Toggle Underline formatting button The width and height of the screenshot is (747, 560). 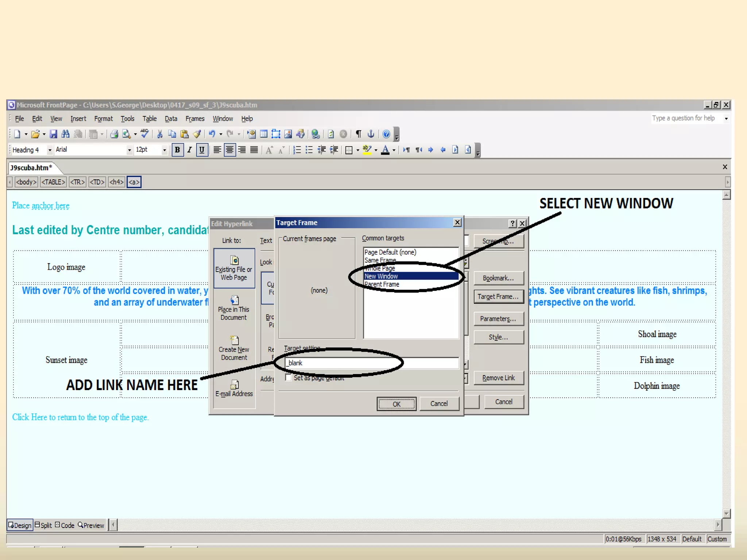coord(202,150)
